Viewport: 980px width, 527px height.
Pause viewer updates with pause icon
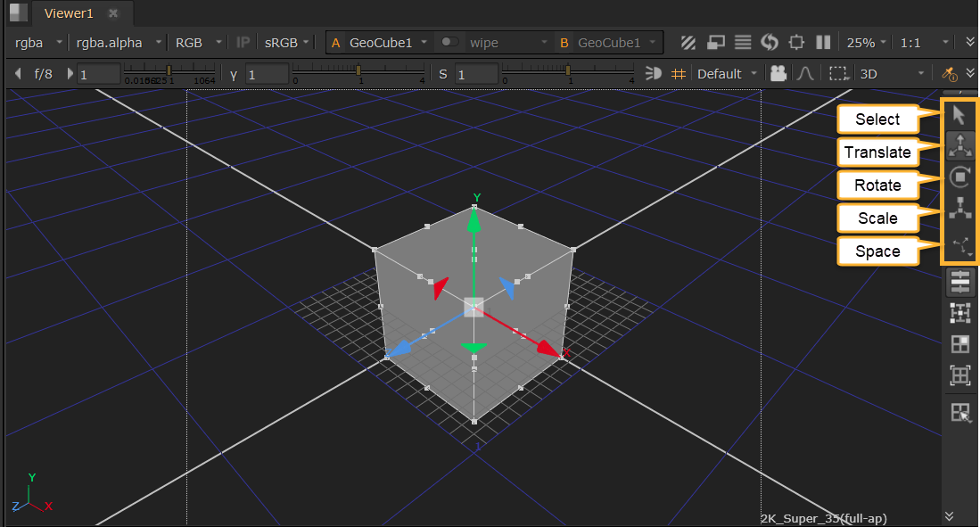824,43
